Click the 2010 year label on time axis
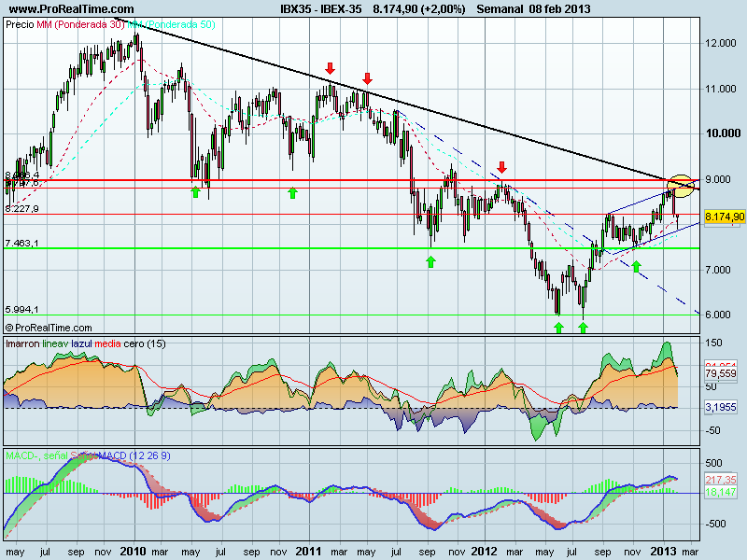 pyautogui.click(x=134, y=552)
